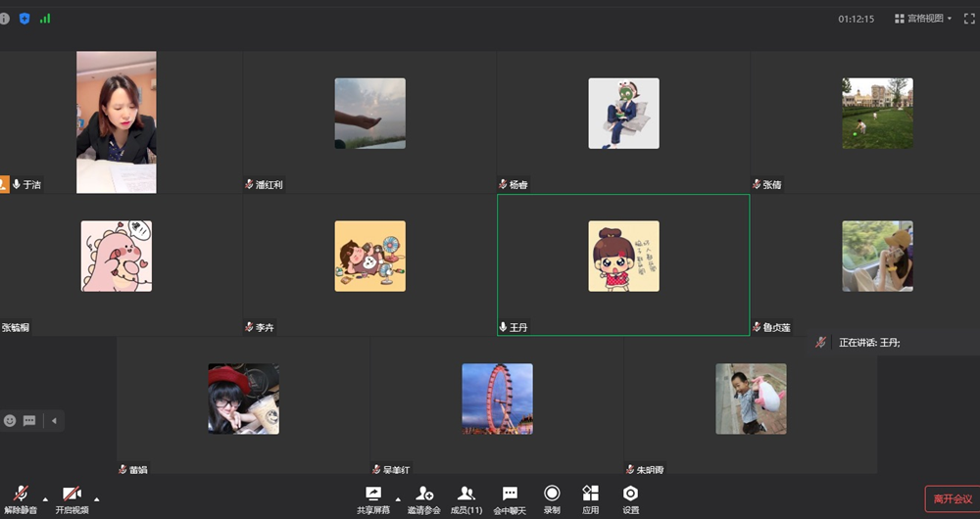Screen dimensions: 980x519
Task: Unmute microphone (解除静音)
Action: (21, 498)
